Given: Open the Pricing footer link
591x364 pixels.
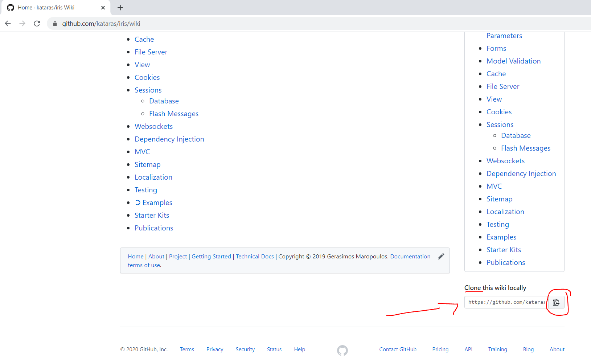Looking at the screenshot, I should (x=440, y=349).
